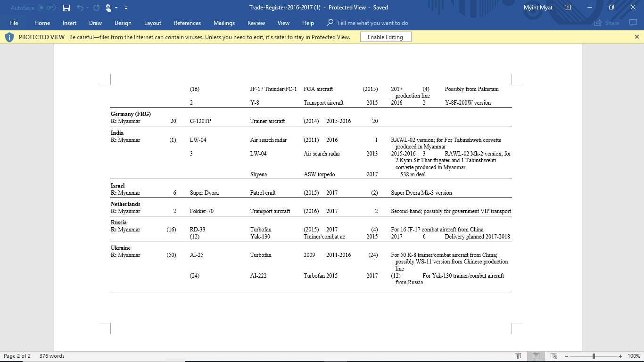
Task: Switch to Web Layout view icon
Action: pyautogui.click(x=554, y=356)
